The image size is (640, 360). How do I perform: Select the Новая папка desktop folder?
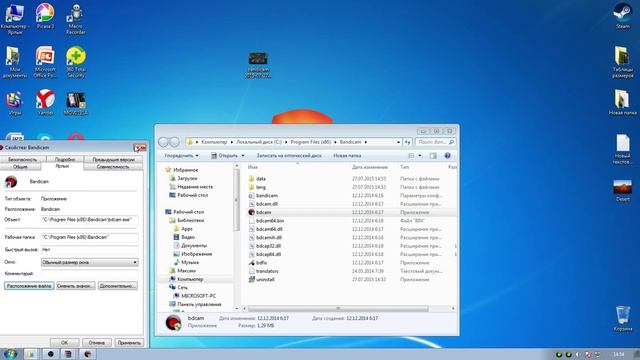[x=622, y=102]
